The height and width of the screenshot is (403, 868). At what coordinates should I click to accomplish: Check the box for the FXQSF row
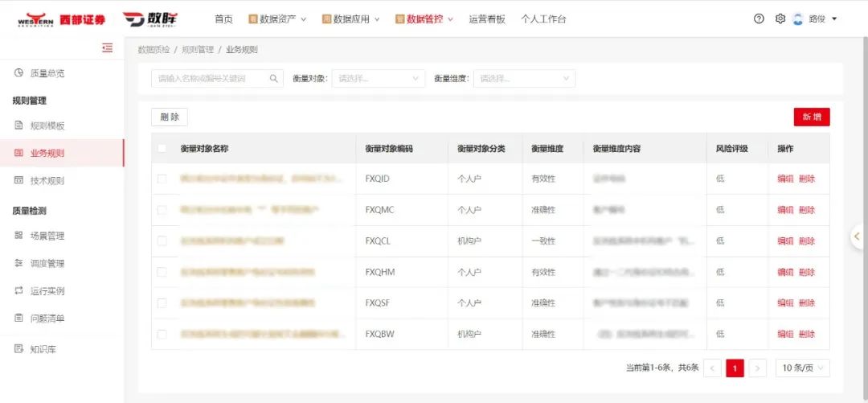point(162,303)
